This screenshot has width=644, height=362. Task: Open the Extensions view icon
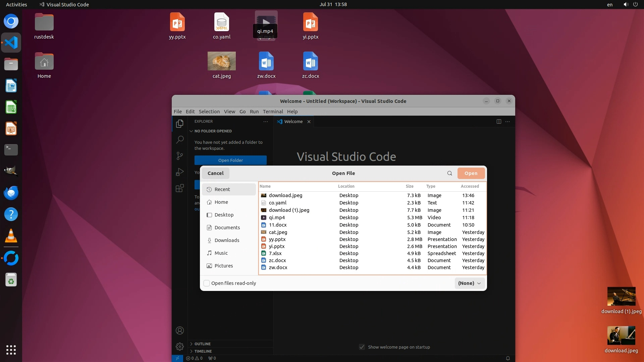[180, 188]
